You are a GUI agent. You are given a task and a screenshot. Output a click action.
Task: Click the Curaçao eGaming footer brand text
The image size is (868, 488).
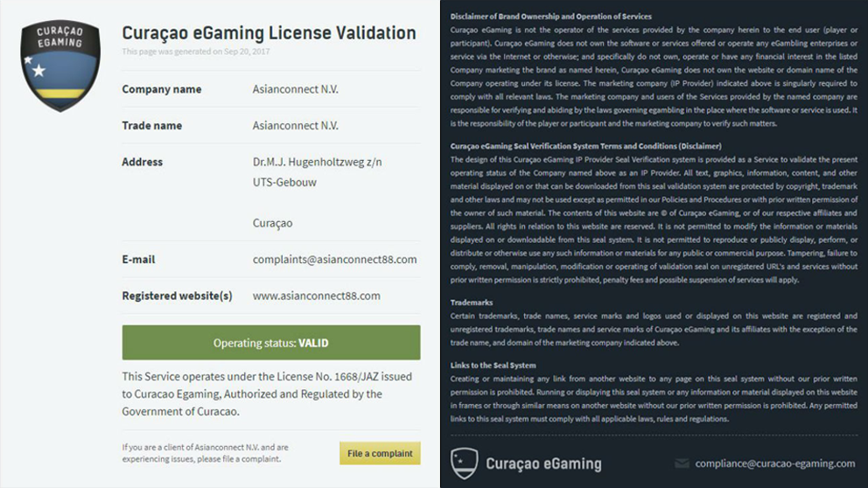543,464
